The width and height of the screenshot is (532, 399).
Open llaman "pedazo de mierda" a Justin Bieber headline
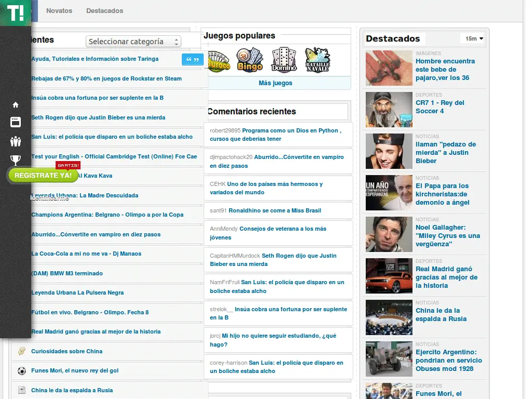click(446, 153)
